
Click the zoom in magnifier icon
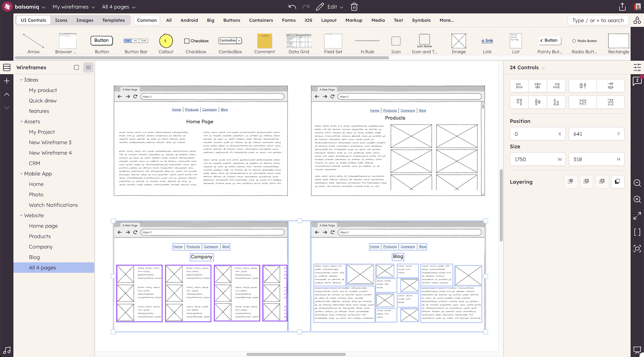pyautogui.click(x=637, y=199)
